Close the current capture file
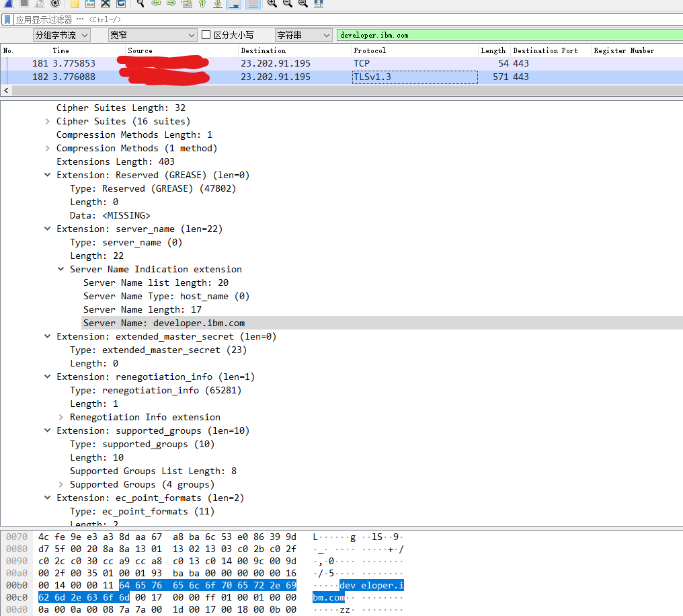Viewport: 683px width, 616px height. (x=106, y=3)
